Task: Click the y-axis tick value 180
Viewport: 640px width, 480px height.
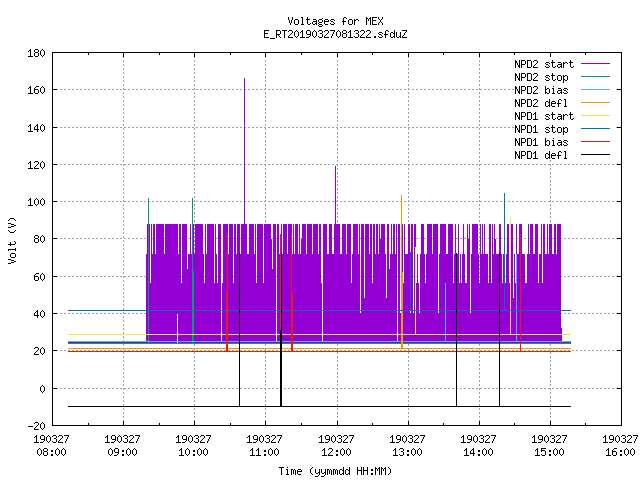Action: [36, 53]
